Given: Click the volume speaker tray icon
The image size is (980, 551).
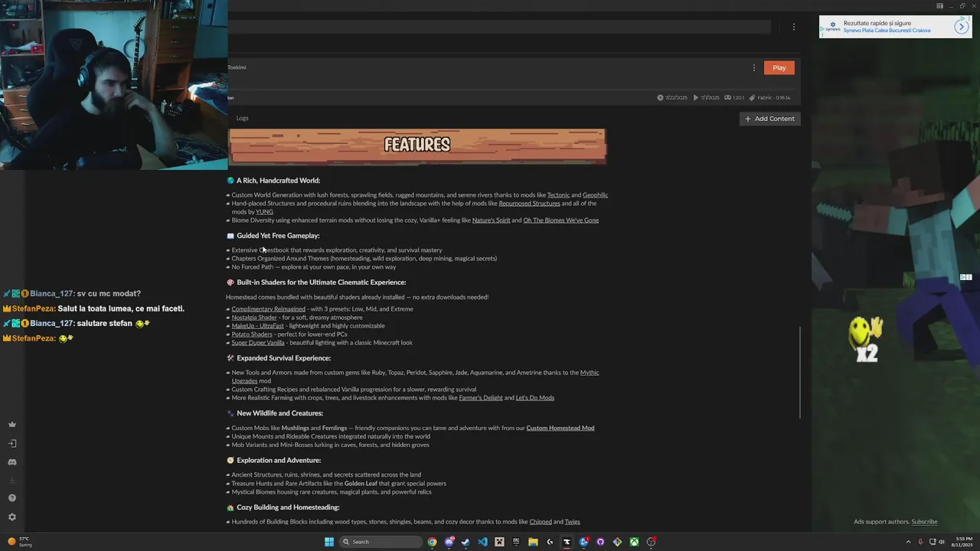Looking at the screenshot, I should (x=942, y=542).
